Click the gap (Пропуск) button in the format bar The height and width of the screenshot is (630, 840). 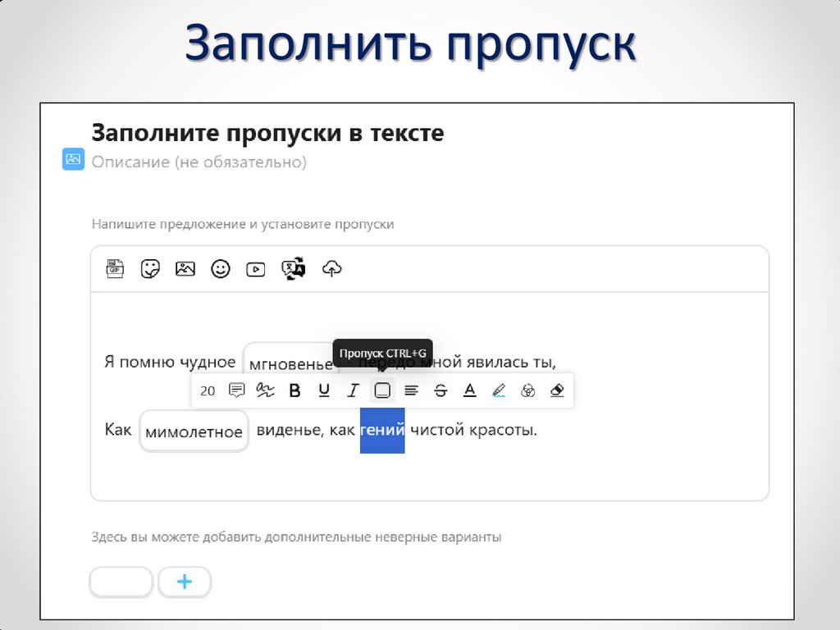click(x=382, y=390)
